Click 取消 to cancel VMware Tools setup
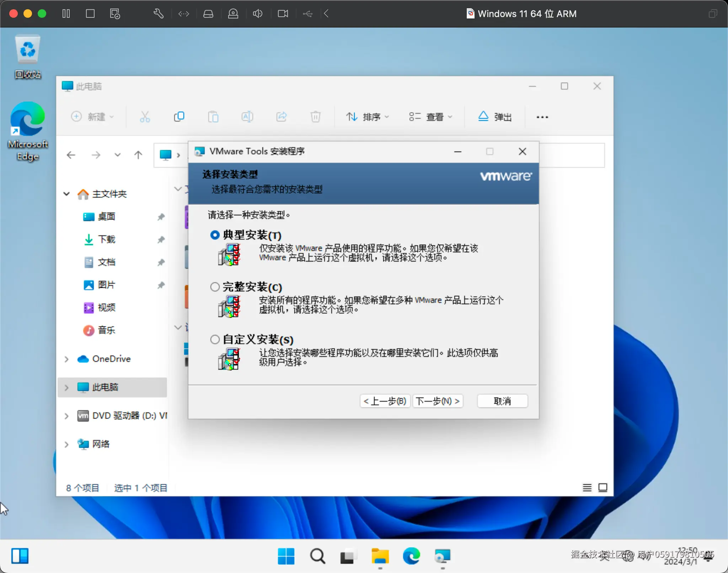 click(x=502, y=401)
